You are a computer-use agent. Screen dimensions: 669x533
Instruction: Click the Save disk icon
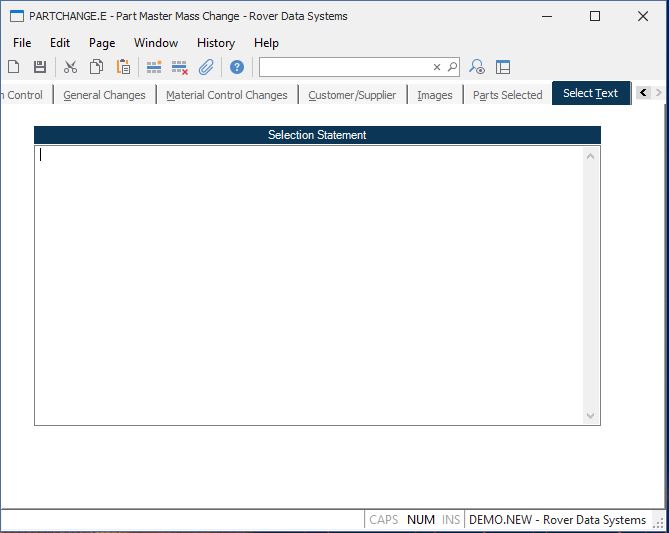40,67
